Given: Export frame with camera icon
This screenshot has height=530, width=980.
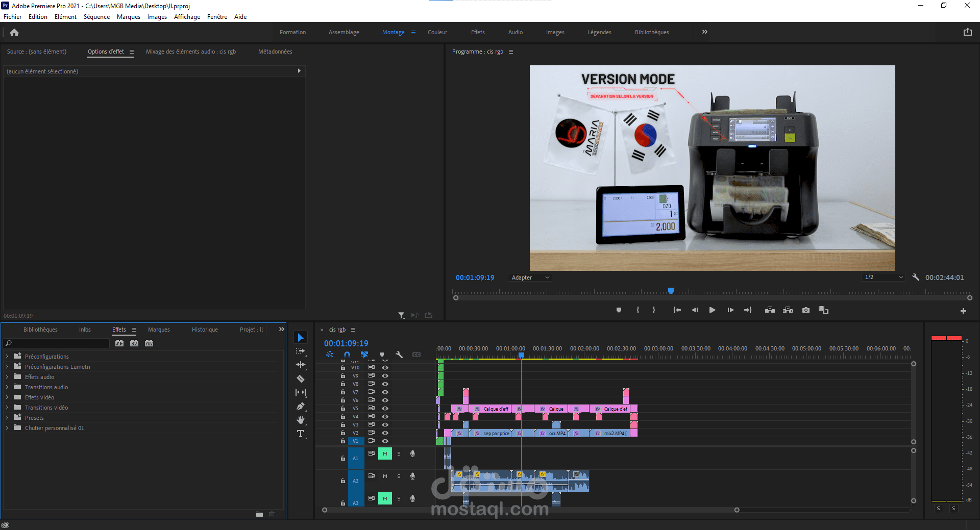Looking at the screenshot, I should (805, 310).
